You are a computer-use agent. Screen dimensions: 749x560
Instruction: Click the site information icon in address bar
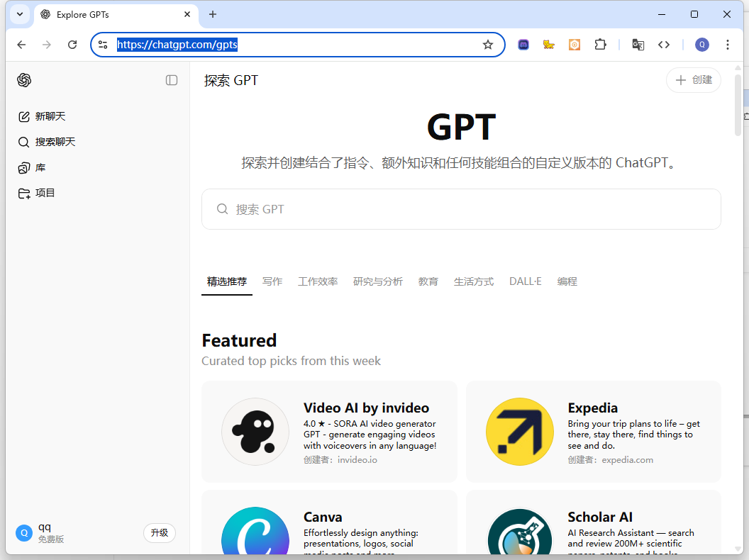103,45
